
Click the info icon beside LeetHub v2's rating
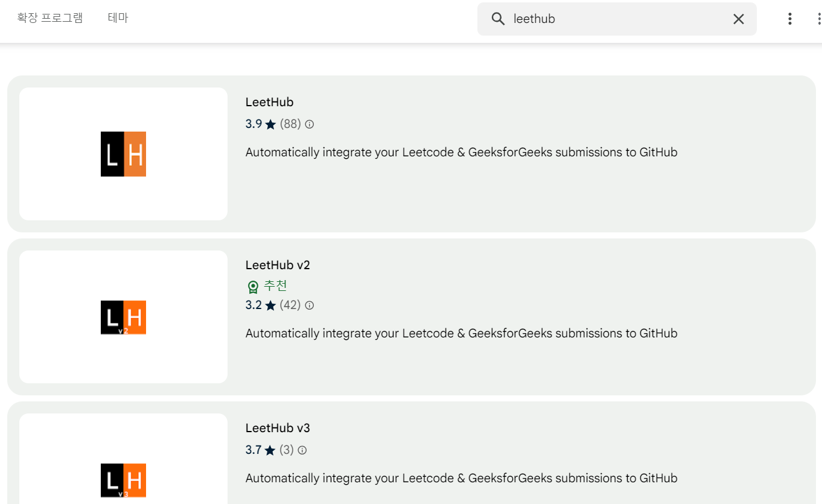(x=308, y=305)
